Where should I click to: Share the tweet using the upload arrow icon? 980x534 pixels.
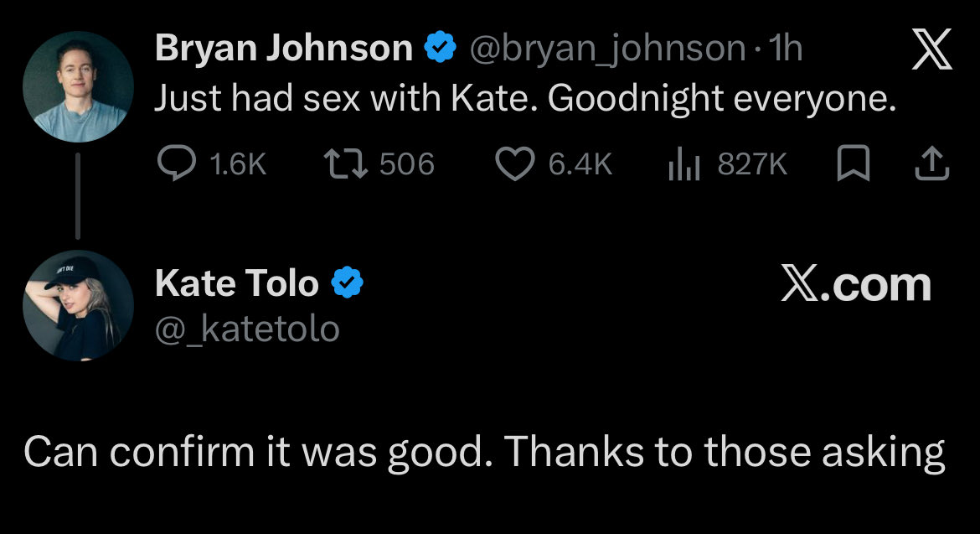coord(931,164)
